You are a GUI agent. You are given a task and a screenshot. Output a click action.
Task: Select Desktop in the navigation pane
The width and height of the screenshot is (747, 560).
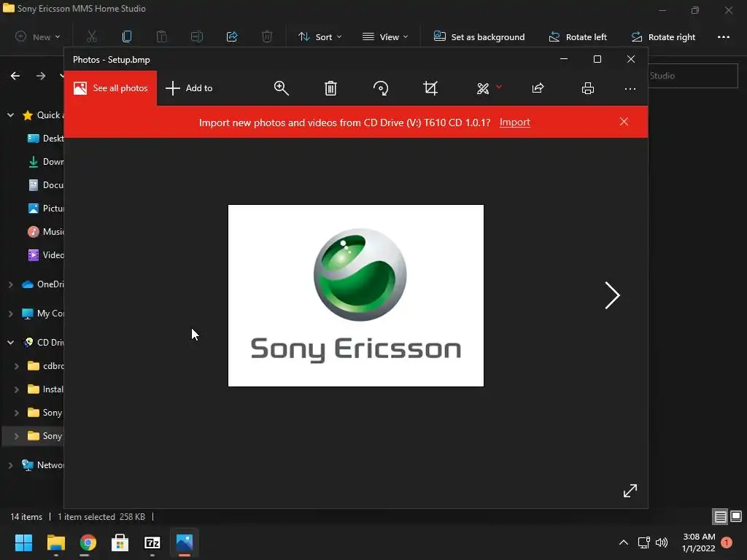[46, 138]
